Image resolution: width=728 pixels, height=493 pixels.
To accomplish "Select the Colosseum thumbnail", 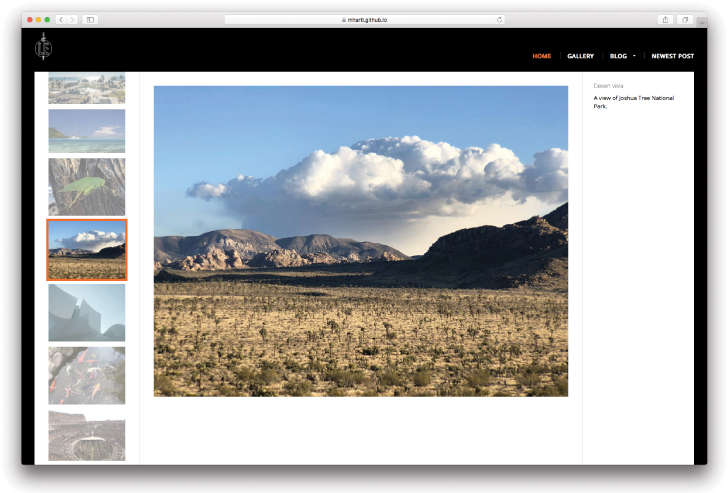I will [x=87, y=435].
